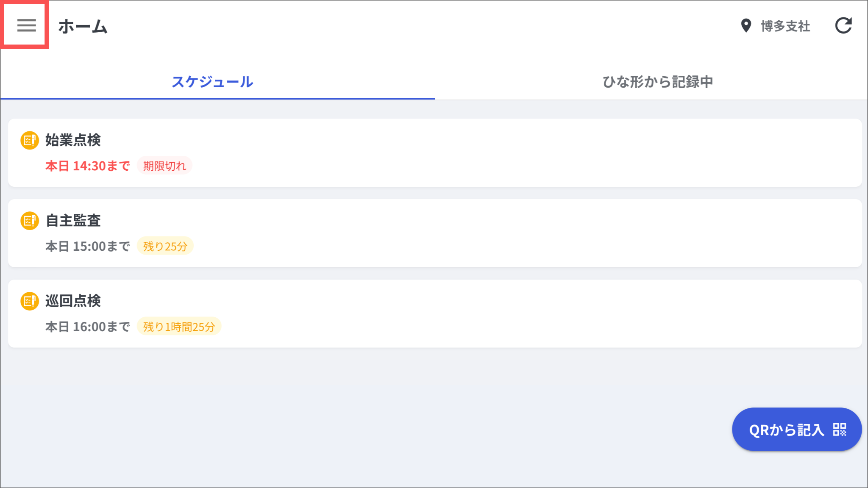Click the 期限切れ overdue badge
The height and width of the screenshot is (488, 868).
[164, 166]
